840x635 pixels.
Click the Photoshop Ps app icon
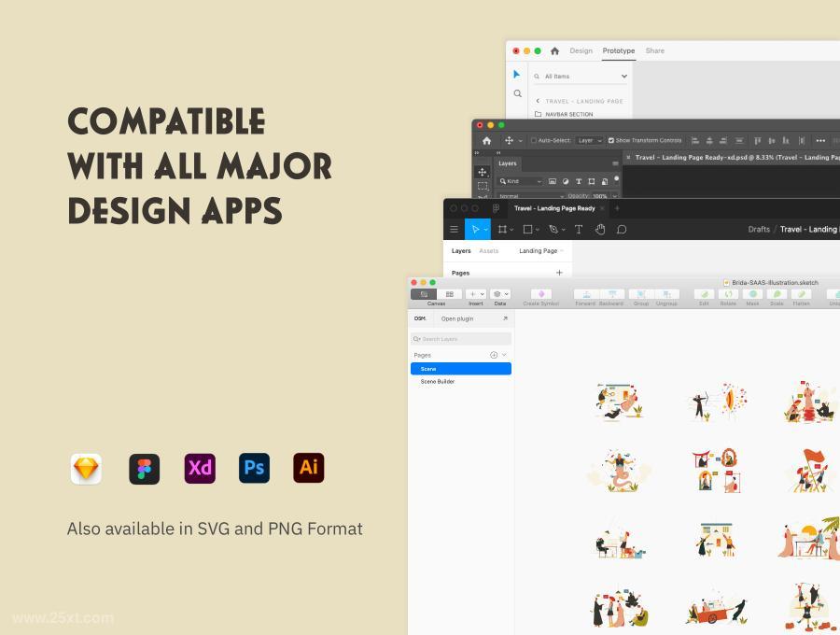click(x=254, y=468)
